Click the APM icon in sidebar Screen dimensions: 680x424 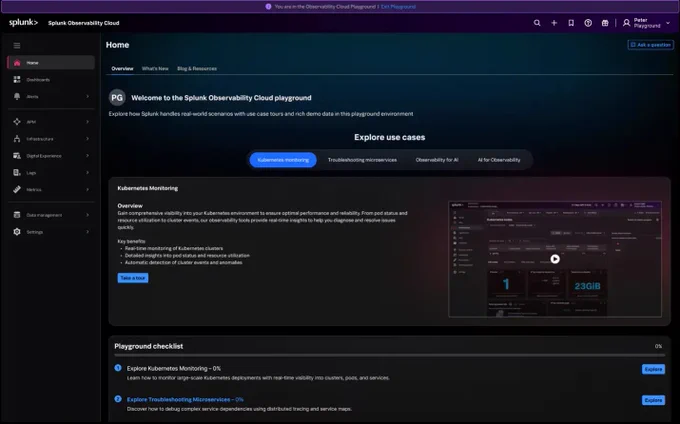coord(17,122)
